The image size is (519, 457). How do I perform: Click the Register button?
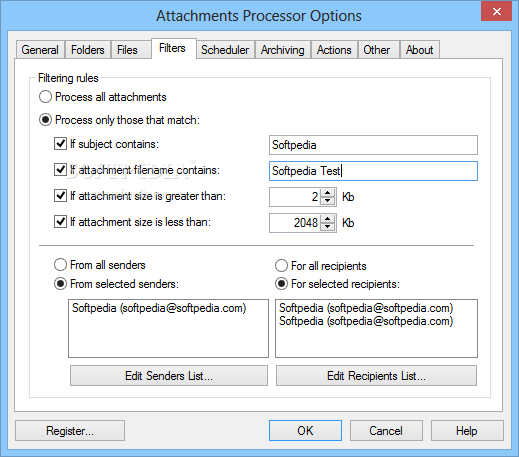(x=70, y=431)
